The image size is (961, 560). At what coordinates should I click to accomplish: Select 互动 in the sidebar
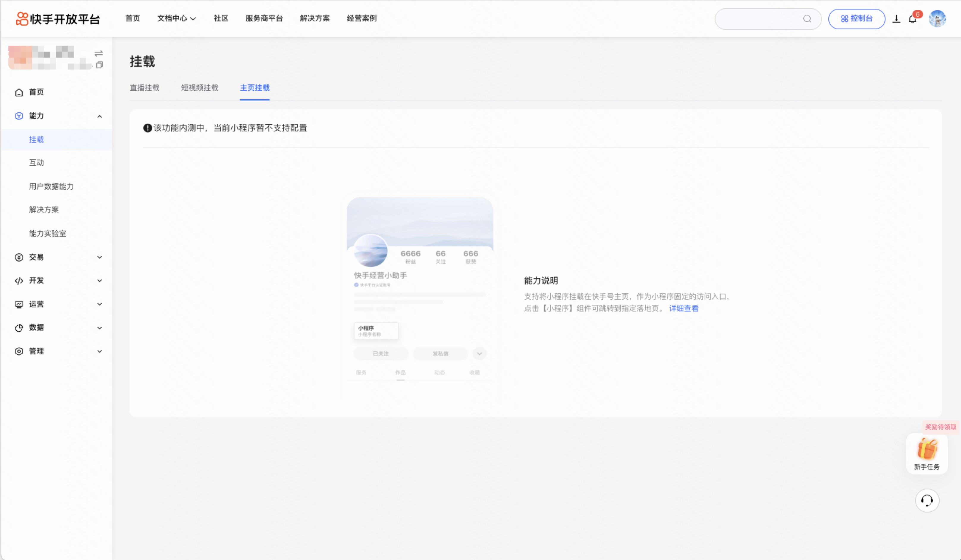pyautogui.click(x=37, y=163)
